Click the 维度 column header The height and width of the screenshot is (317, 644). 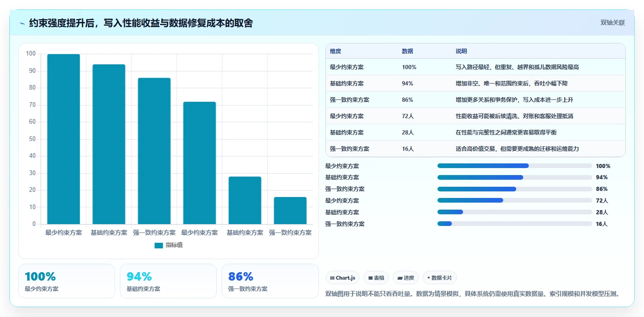pos(335,51)
